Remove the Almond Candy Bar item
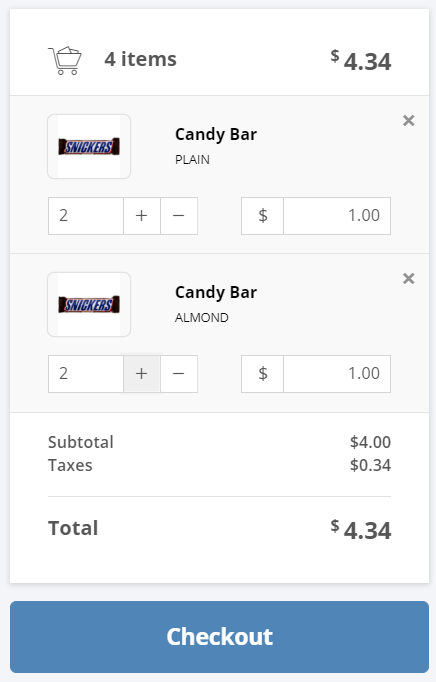 coord(409,278)
